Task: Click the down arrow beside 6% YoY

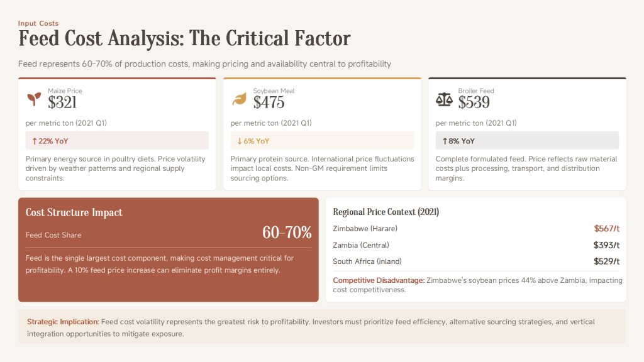Action: (239, 141)
